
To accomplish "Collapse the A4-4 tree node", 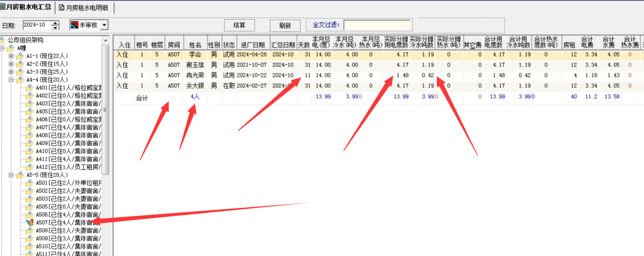I will (11, 80).
